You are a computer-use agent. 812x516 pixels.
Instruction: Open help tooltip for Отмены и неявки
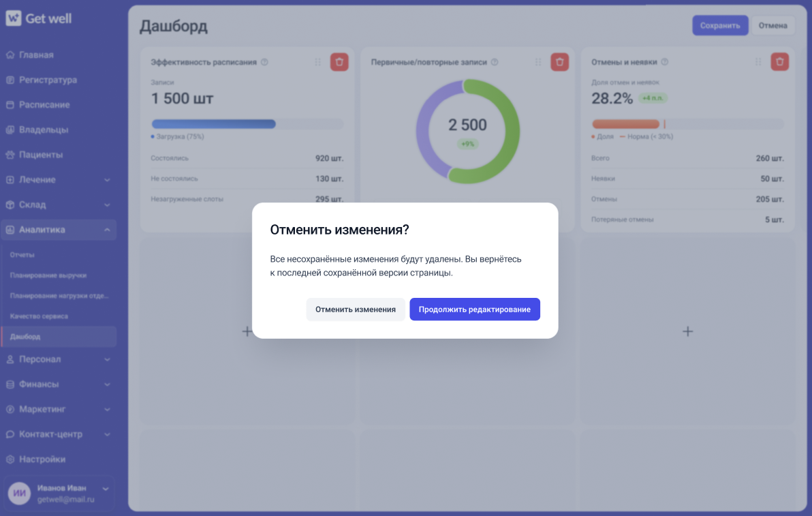tap(664, 62)
